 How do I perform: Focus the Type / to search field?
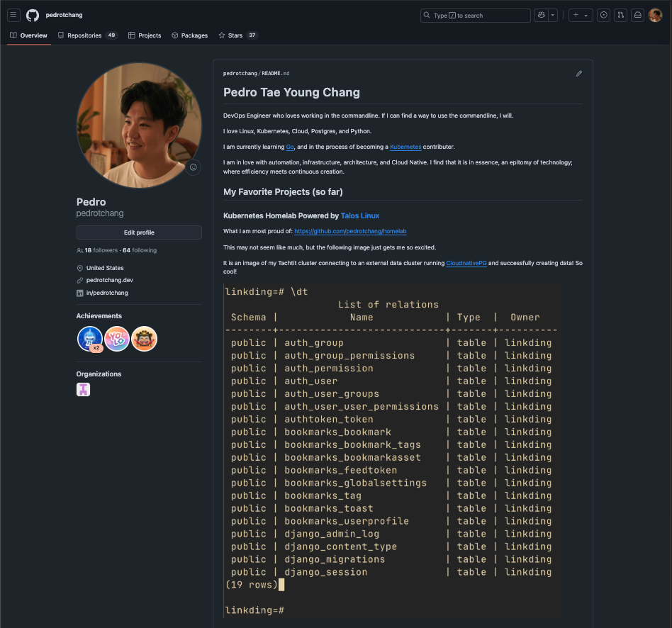click(x=475, y=15)
